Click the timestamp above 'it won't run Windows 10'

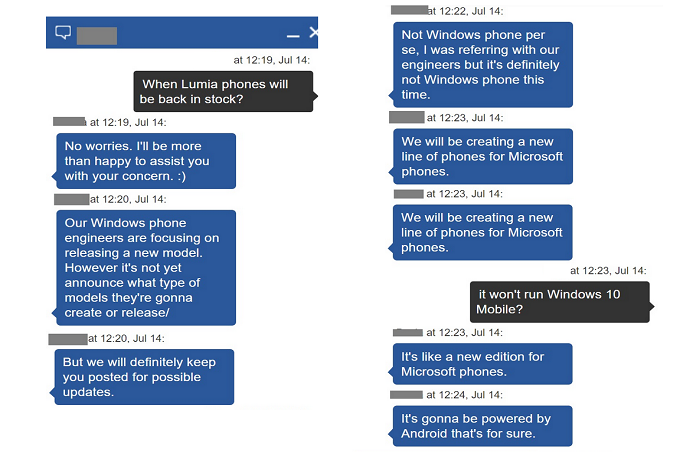click(x=608, y=270)
